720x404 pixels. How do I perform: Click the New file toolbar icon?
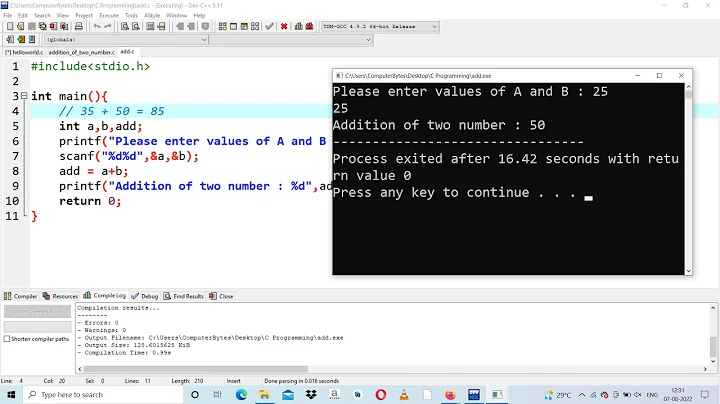coord(10,27)
